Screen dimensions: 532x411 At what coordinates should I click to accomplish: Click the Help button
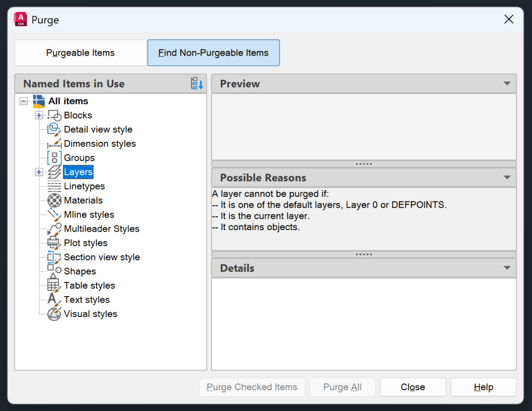pos(483,387)
